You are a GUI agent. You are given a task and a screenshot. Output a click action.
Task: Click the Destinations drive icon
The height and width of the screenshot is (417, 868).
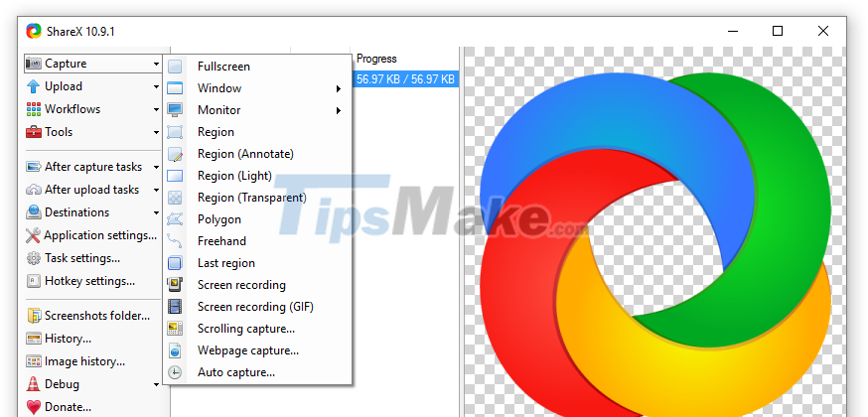pos(34,212)
